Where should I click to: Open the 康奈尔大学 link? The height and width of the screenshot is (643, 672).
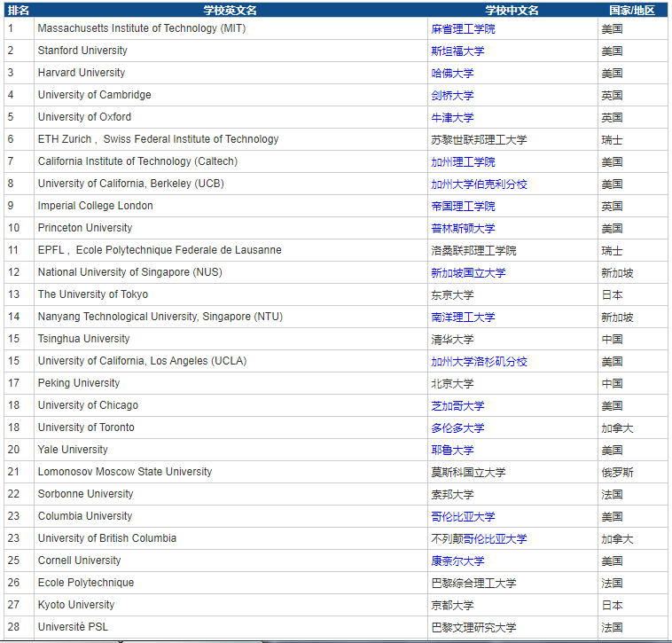[457, 561]
